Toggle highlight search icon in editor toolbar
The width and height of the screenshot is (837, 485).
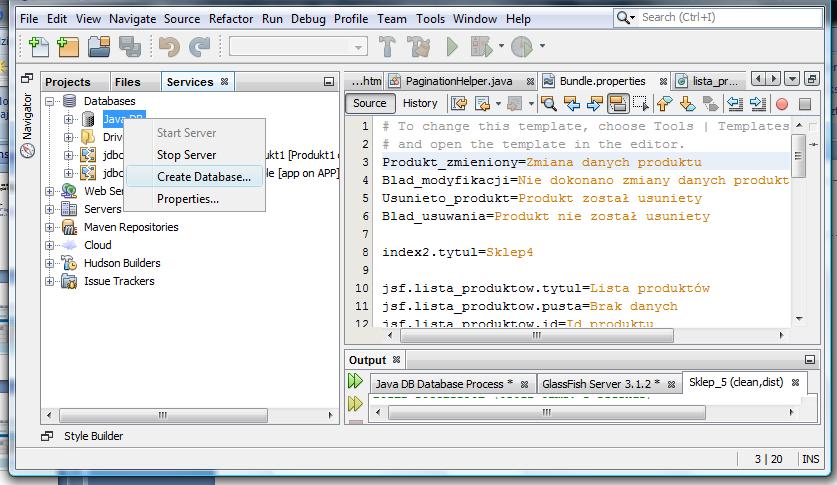[618, 104]
